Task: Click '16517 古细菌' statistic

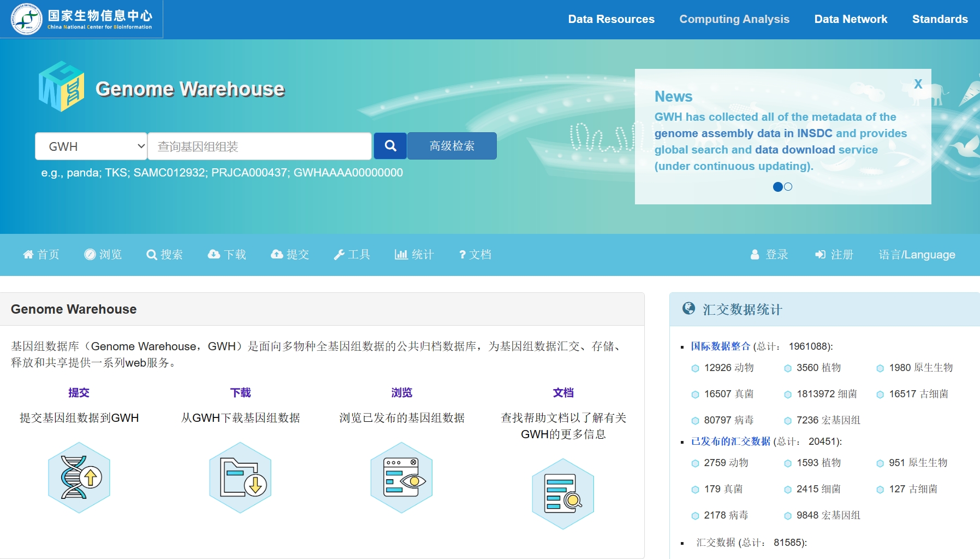Action: point(919,394)
